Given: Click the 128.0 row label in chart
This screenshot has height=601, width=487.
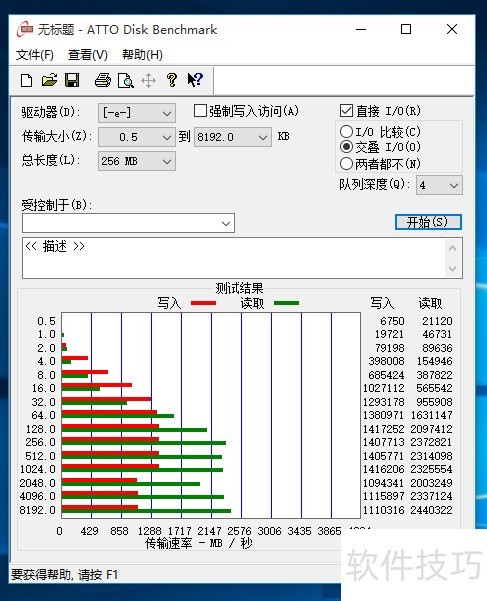Looking at the screenshot, I should [41, 429].
